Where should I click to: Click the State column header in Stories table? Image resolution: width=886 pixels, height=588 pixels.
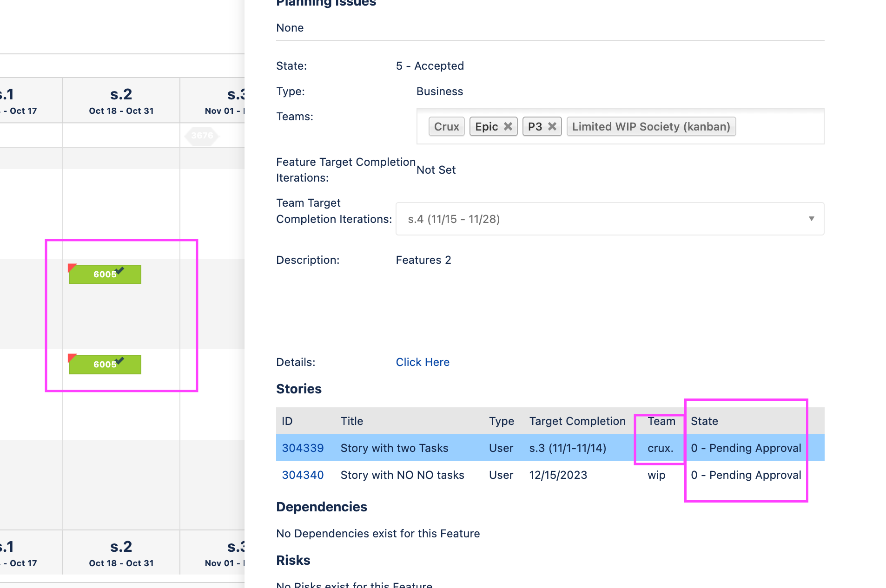click(704, 421)
